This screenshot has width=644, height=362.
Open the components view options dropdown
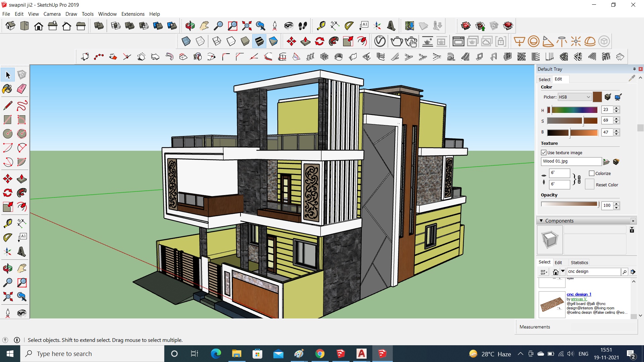pos(544,272)
